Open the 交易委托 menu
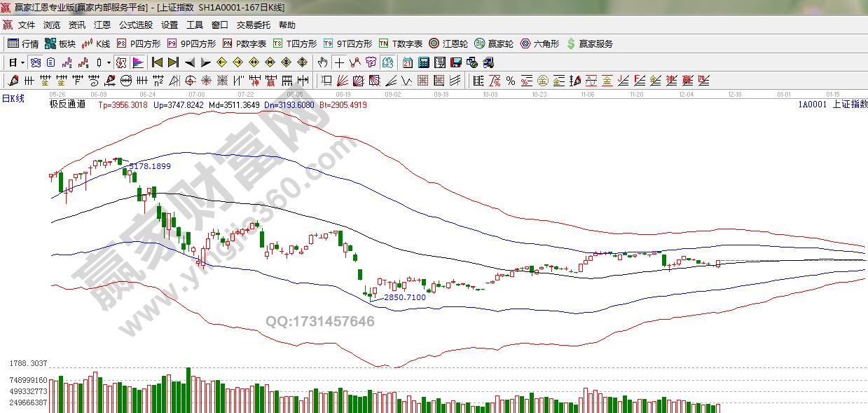This screenshot has height=413, width=868. [253, 25]
